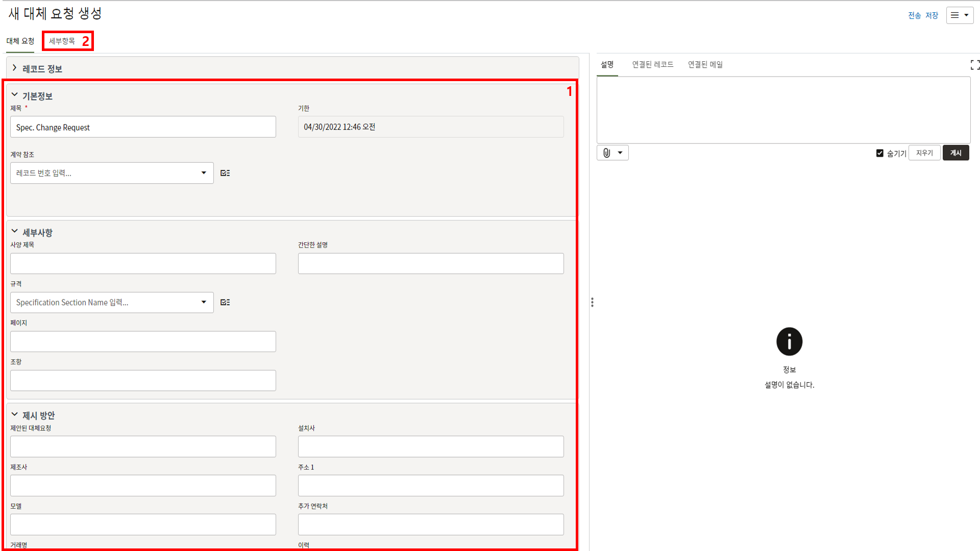Click the 전송 link
980x551 pixels.
914,16
